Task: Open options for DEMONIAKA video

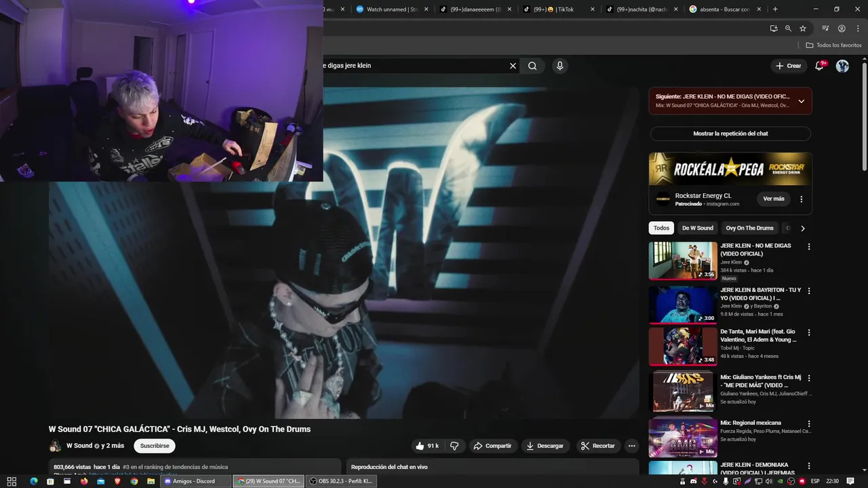Action: coord(808,466)
